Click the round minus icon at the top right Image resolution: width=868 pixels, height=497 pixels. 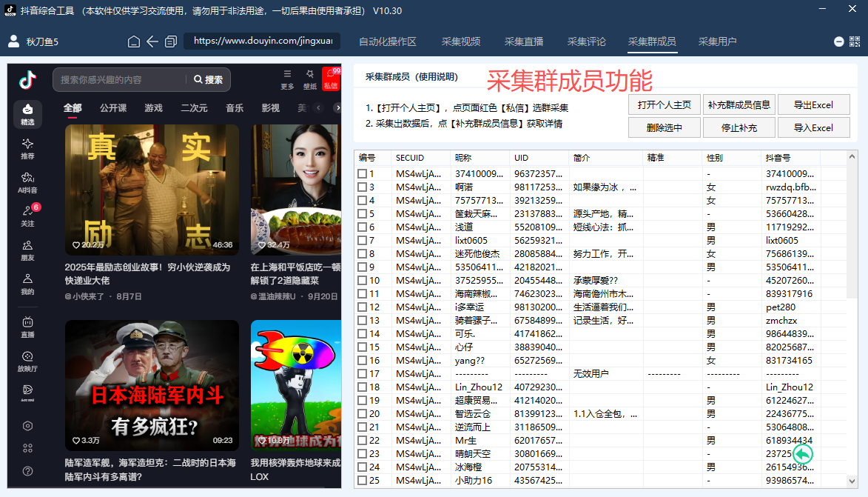[838, 41]
